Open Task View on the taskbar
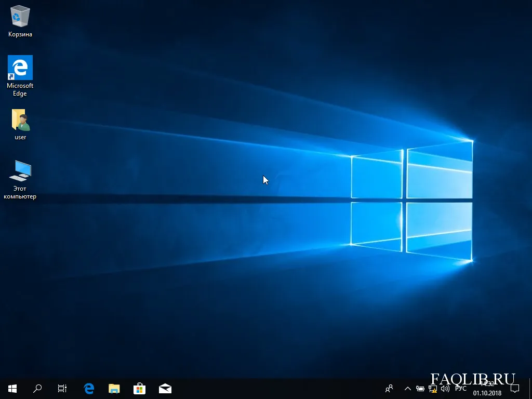The width and height of the screenshot is (532, 399). coord(62,389)
